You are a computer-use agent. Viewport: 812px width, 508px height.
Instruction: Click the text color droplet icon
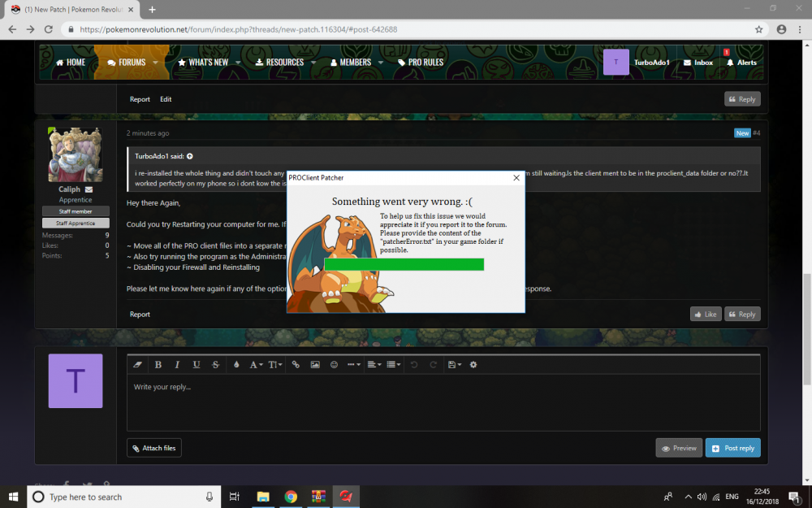click(236, 365)
